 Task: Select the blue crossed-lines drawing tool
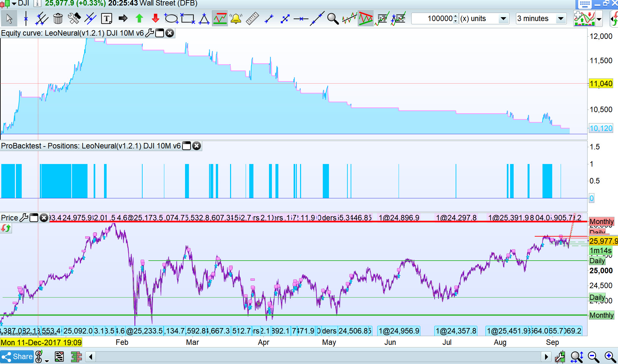click(90, 18)
